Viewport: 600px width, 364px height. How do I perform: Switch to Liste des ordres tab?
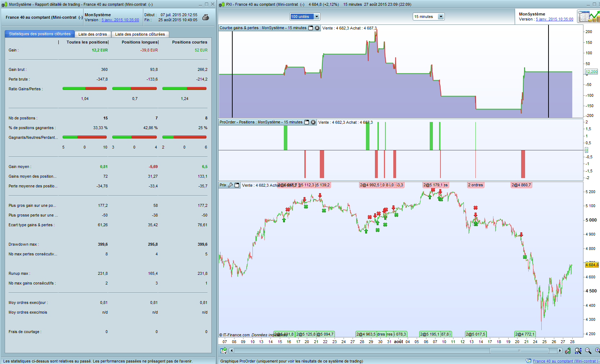coord(93,34)
